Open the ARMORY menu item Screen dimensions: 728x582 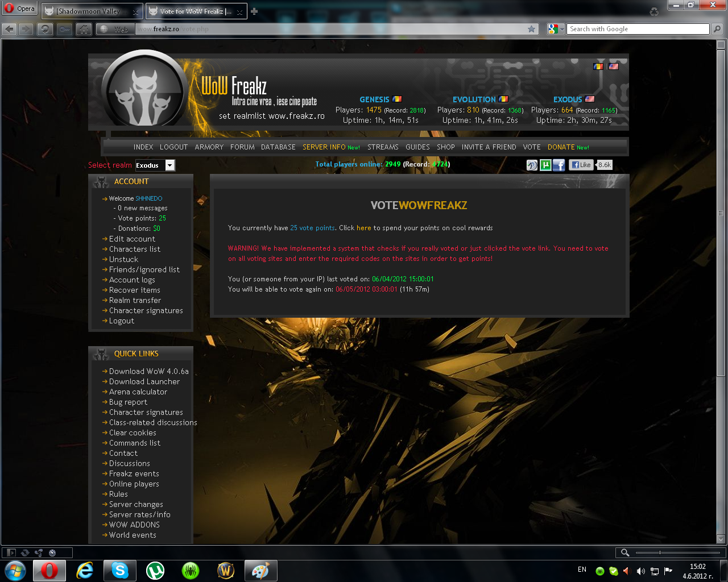pos(209,147)
